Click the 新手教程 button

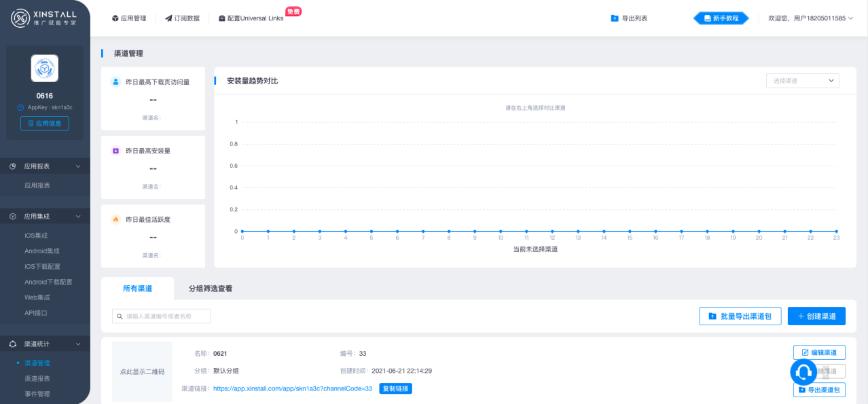[x=721, y=18]
